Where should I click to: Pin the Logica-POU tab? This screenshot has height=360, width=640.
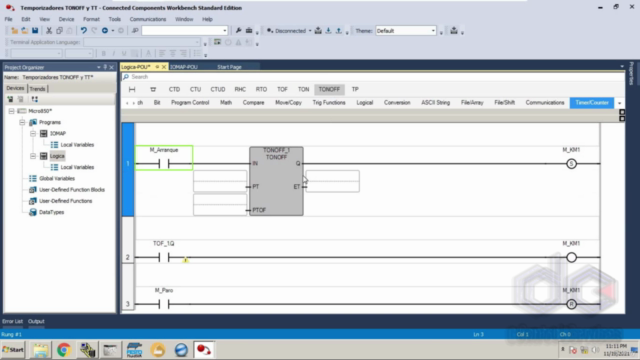click(157, 67)
